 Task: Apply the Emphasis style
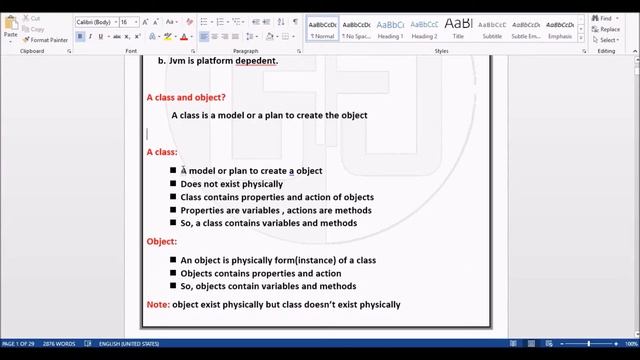tap(560, 29)
